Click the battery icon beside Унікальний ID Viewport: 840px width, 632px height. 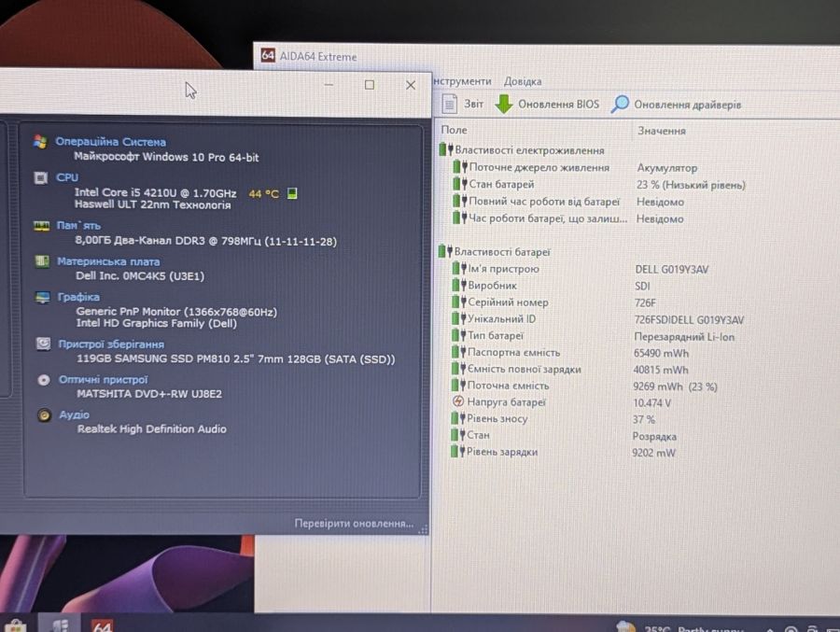[x=459, y=318]
